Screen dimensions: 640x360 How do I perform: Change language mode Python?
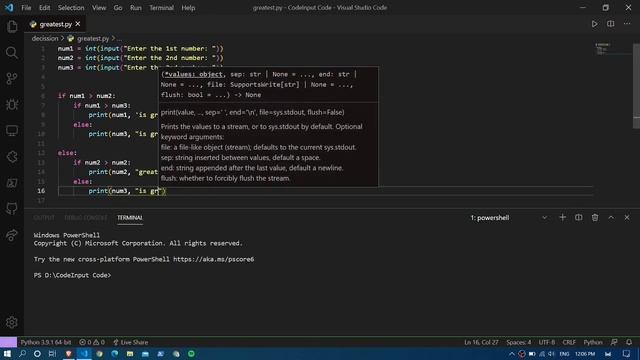click(x=593, y=342)
